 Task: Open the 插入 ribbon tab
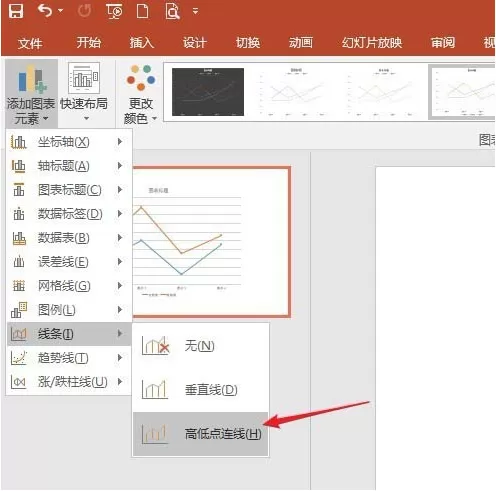142,43
